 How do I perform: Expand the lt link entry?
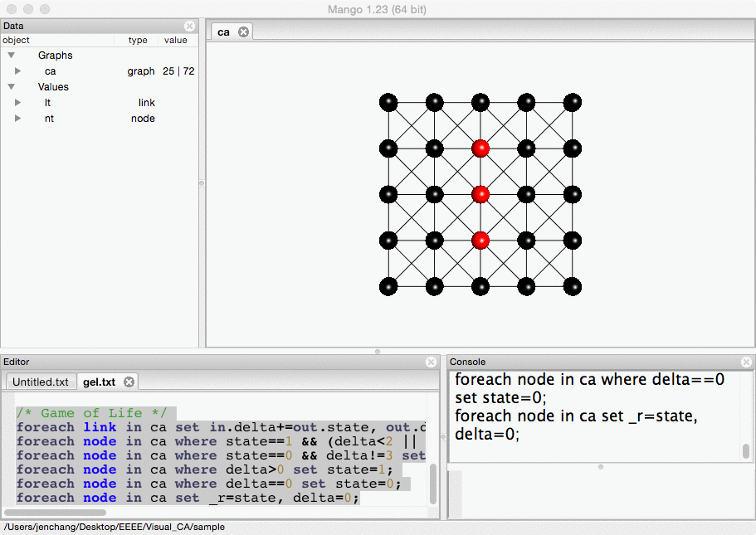click(x=17, y=103)
